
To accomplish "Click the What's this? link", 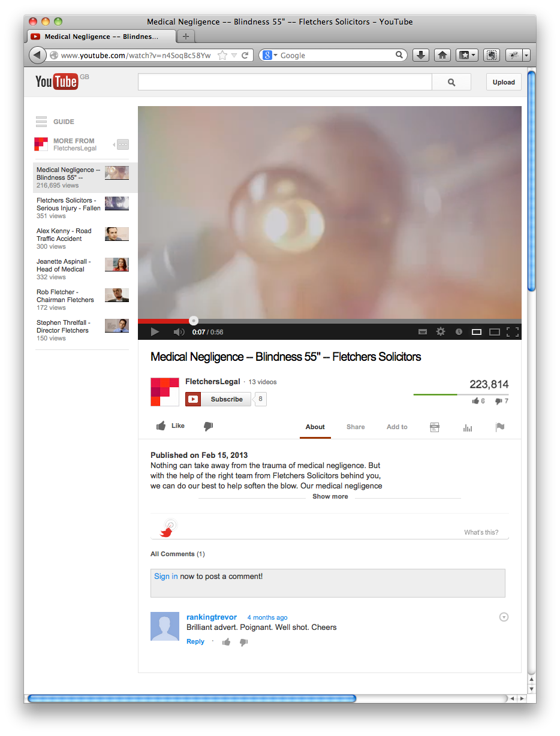I will (x=481, y=532).
